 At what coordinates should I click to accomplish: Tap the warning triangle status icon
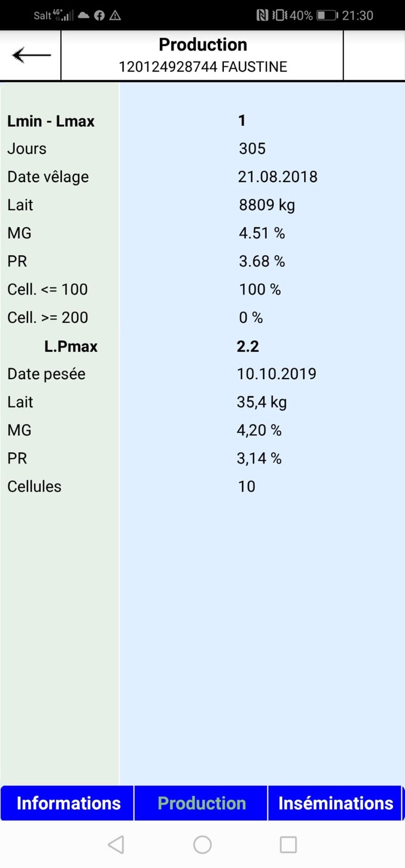(115, 15)
